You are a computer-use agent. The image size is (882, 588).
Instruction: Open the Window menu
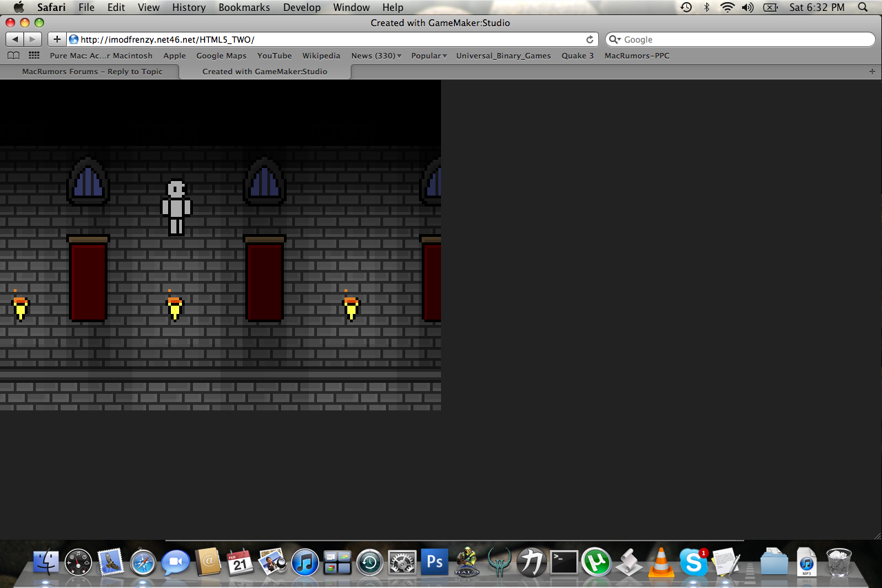(x=351, y=8)
